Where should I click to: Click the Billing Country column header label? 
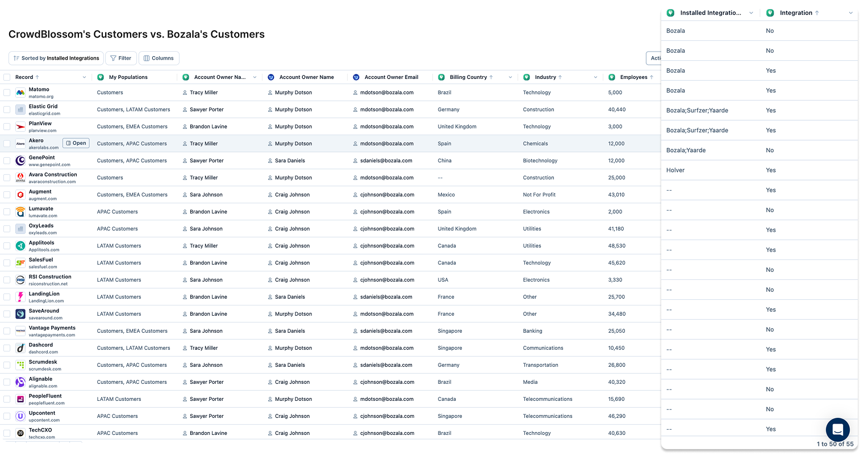coord(468,77)
